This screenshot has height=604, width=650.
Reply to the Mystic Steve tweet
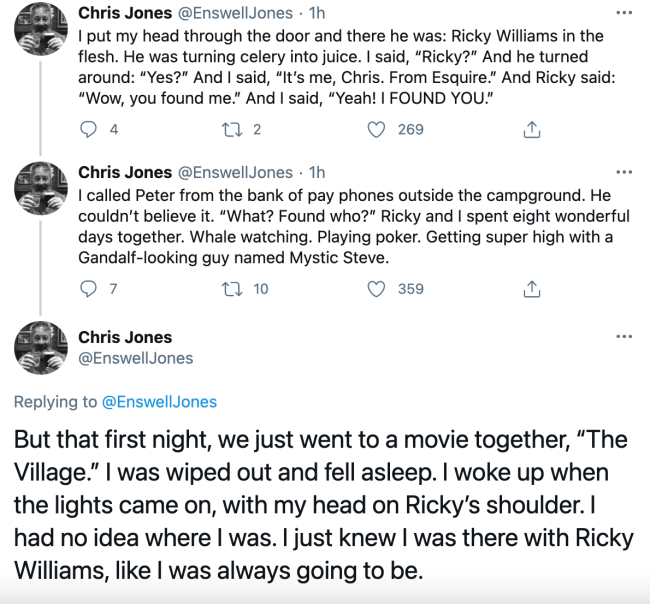point(89,289)
